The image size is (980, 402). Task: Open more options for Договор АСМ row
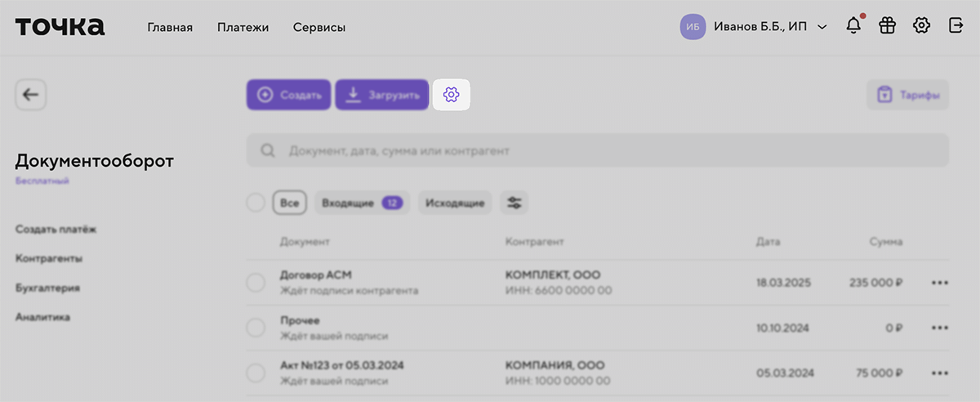coord(939,283)
